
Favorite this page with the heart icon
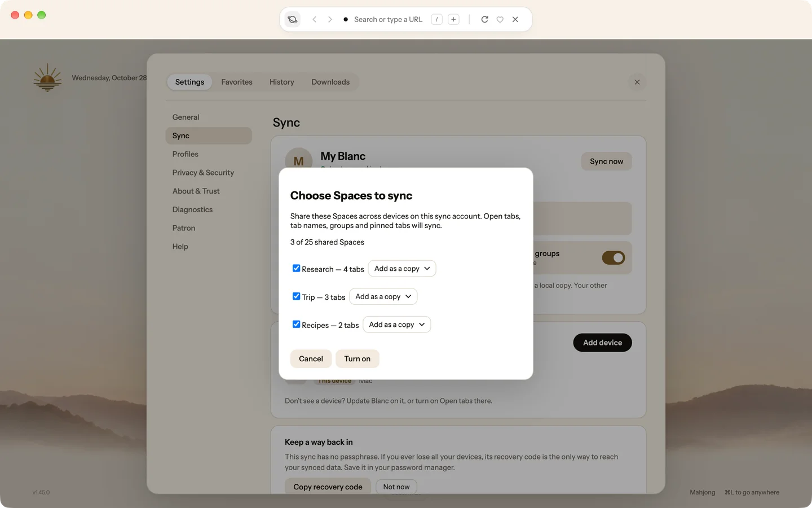500,19
